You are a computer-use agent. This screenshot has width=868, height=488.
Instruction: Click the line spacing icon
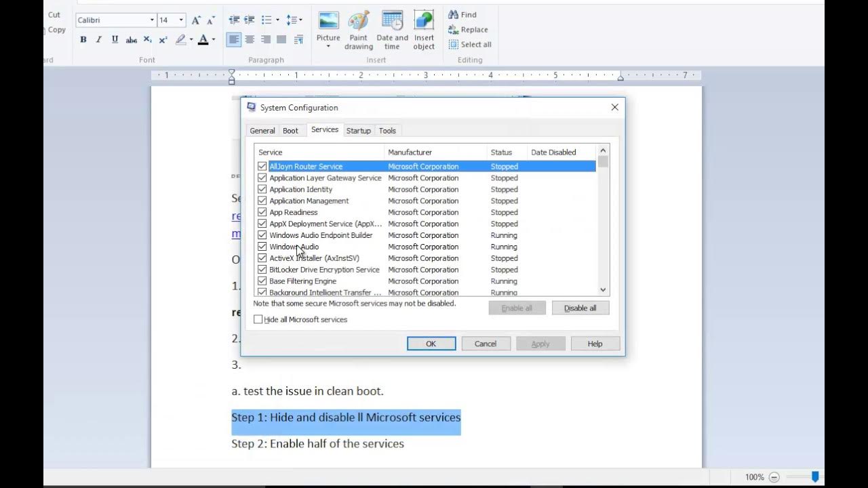coord(291,20)
